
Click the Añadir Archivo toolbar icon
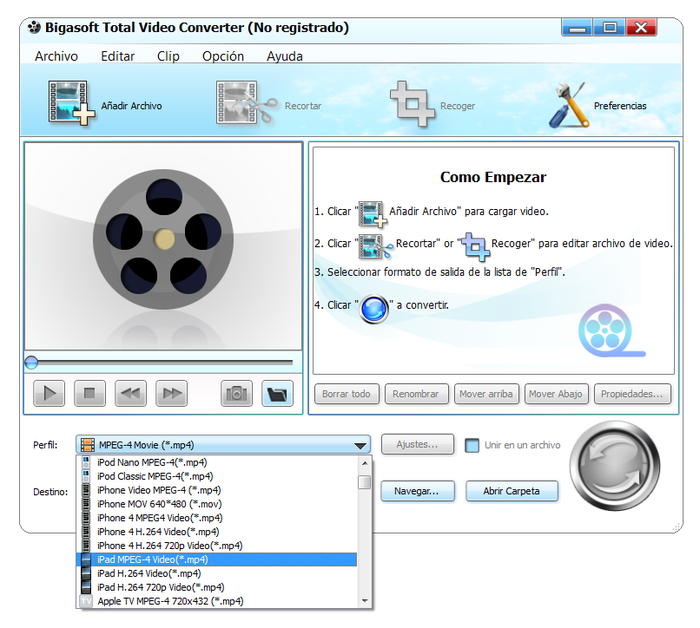71,103
